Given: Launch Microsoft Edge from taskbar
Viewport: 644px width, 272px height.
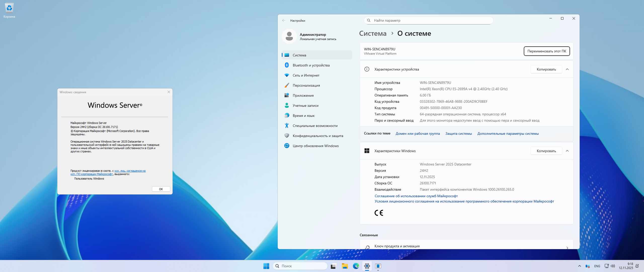Looking at the screenshot, I should pyautogui.click(x=356, y=266).
